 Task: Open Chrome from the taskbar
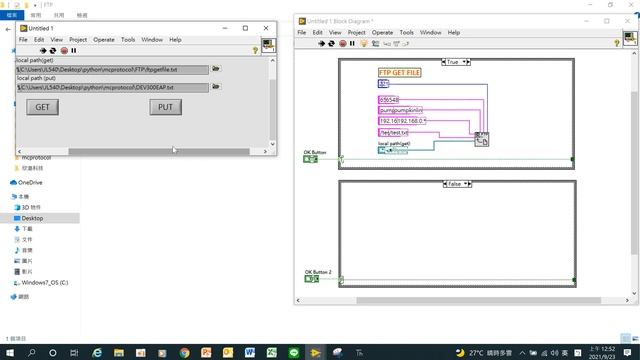[x=184, y=353]
